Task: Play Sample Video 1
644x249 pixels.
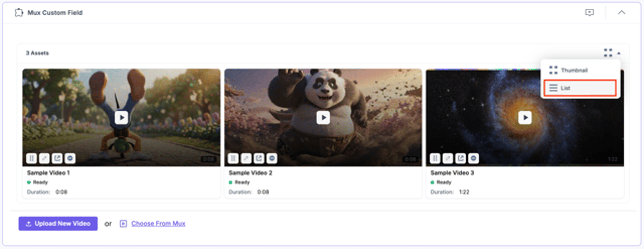Action: coord(121,117)
